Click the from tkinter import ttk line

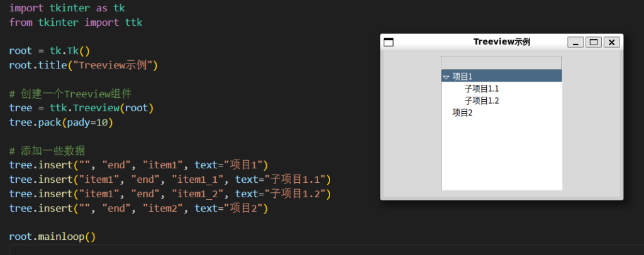pos(75,23)
